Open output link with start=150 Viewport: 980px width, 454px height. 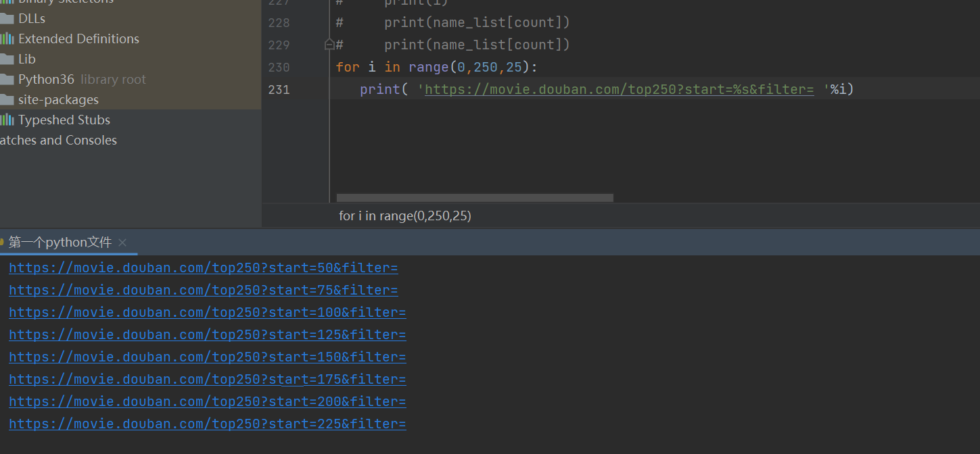[x=208, y=357]
